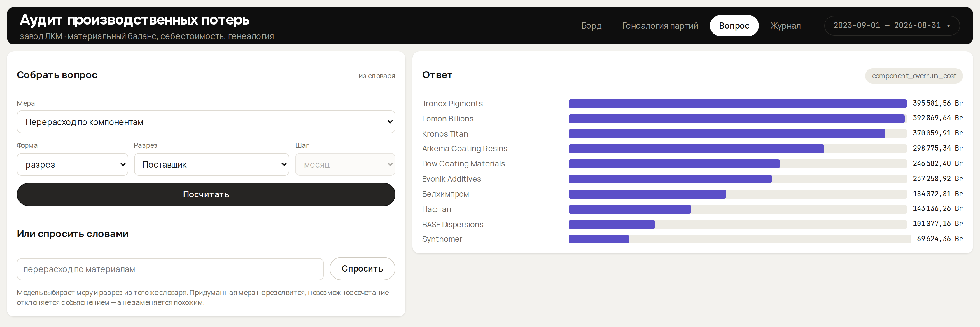
Task: Click the Белхимпром bar
Action: [647, 194]
